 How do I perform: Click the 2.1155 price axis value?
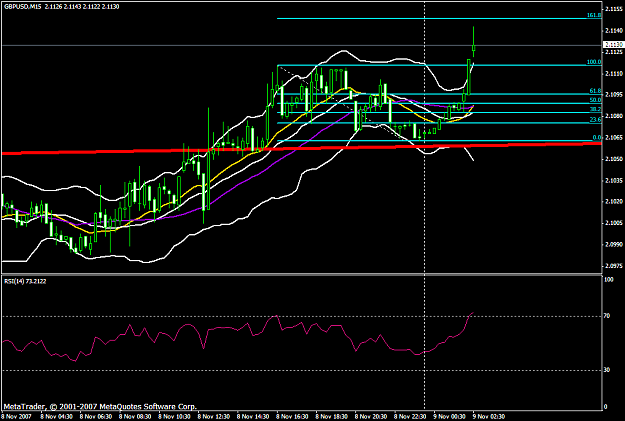[x=614, y=9]
